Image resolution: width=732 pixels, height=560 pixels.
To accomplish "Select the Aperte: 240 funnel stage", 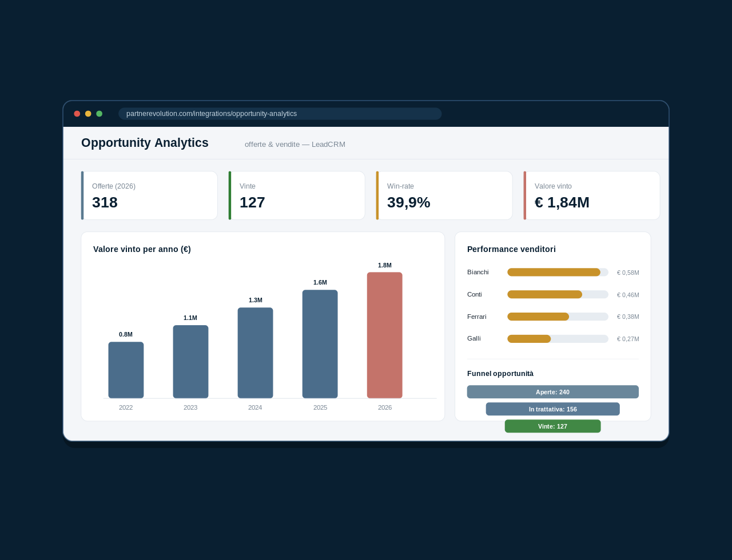I will pos(553,392).
